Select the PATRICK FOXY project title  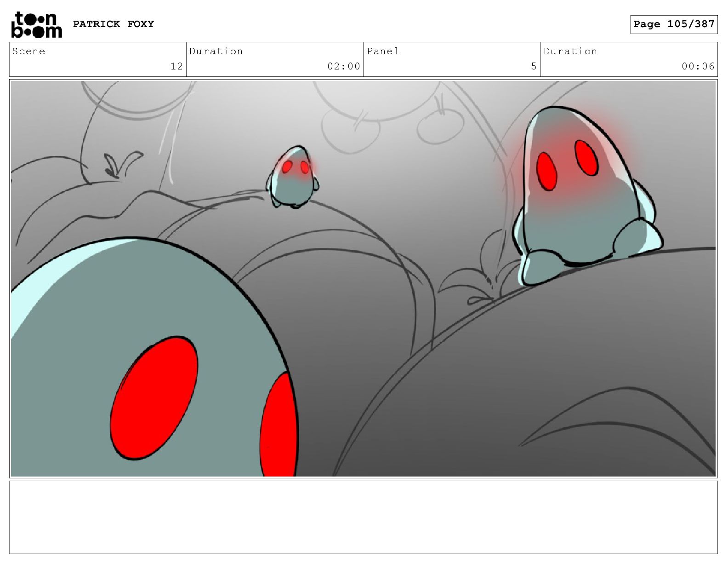114,24
